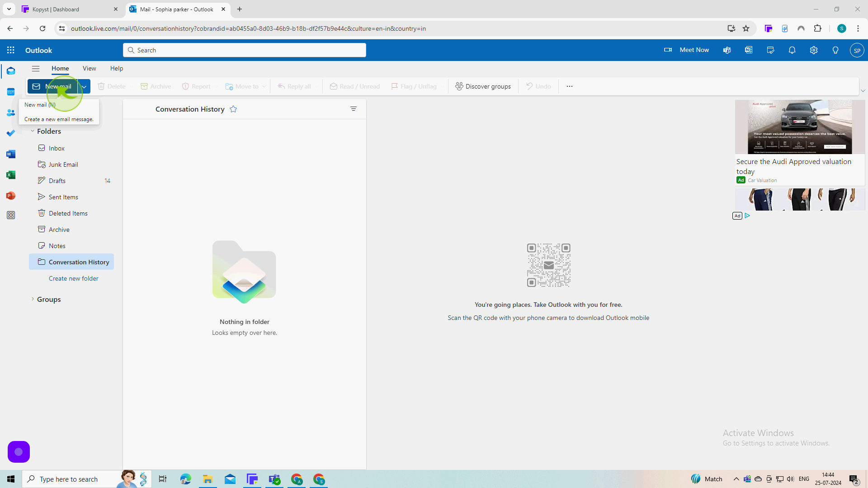
Task: Bookmark this page with star icon
Action: (x=746, y=28)
